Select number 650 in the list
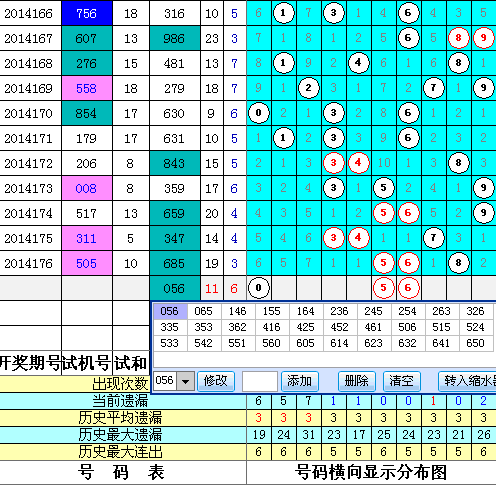Viewport: 496px width, 485px height. pyautogui.click(x=476, y=343)
